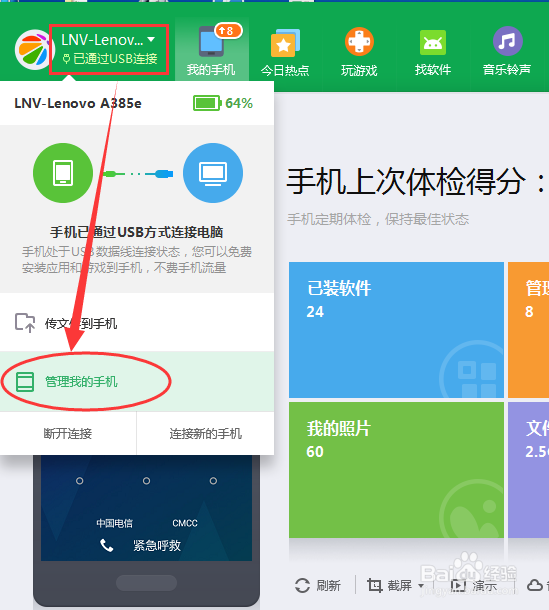This screenshot has height=610, width=549.
Task: Open the purple files tile
Action: (x=528, y=470)
